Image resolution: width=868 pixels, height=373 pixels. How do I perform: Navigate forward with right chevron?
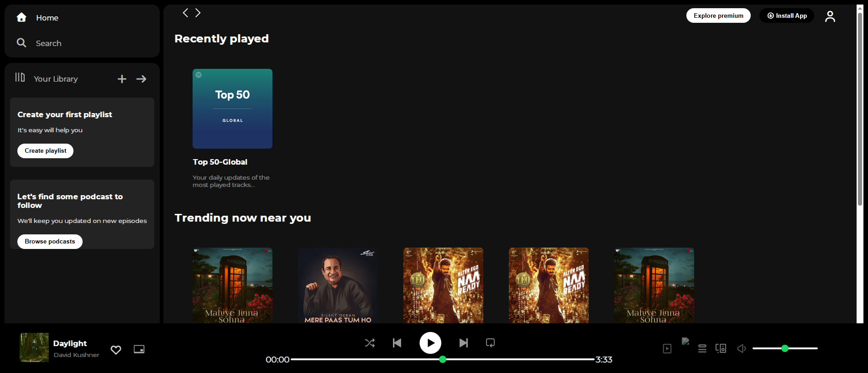pos(198,13)
